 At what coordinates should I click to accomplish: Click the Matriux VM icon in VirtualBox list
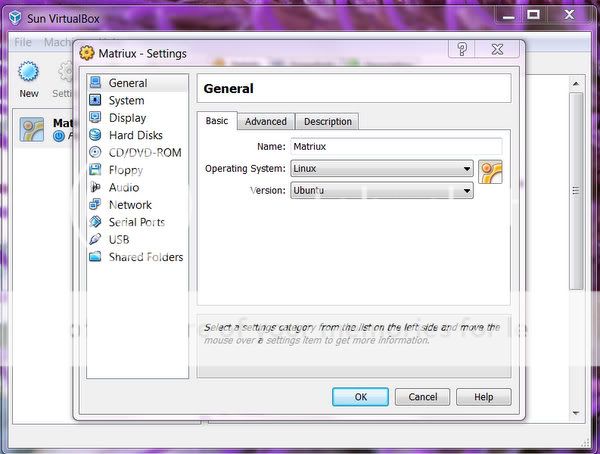pos(32,130)
